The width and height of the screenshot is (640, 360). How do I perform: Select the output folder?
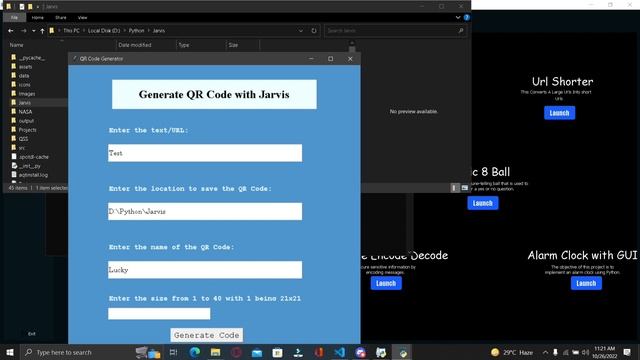26,121
